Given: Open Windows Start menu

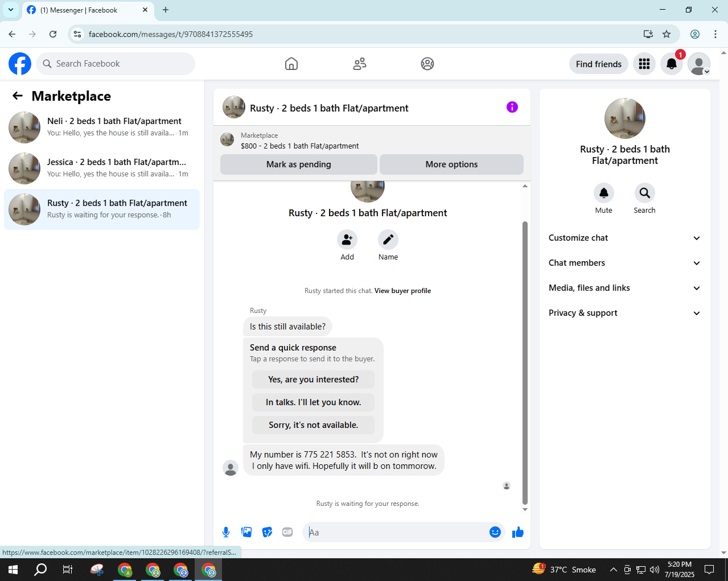Looking at the screenshot, I should 13,570.
